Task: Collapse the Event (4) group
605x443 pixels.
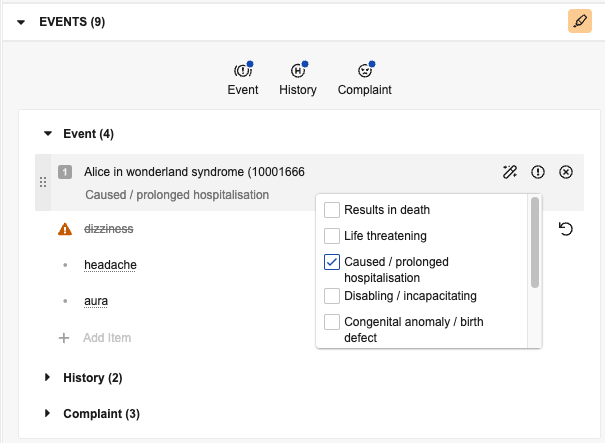Action: [x=46, y=133]
